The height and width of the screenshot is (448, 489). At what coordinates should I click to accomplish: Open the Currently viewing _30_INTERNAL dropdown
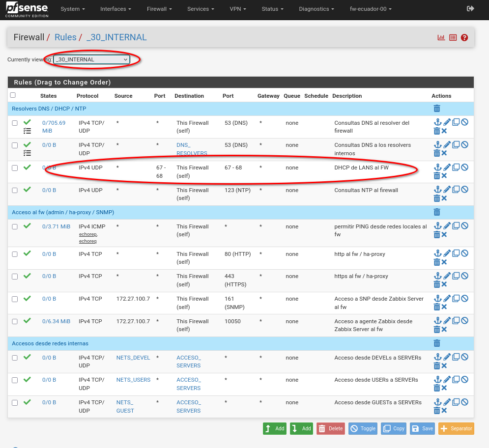click(92, 59)
